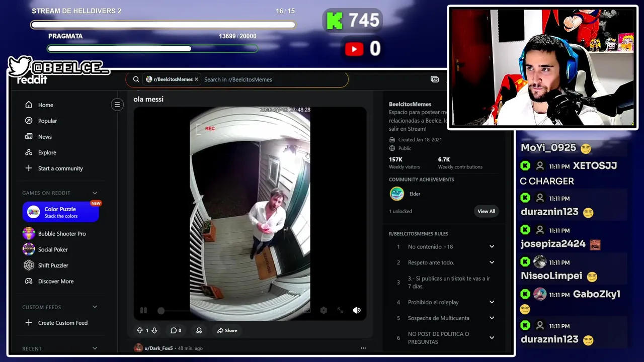Mute the video volume
The height and width of the screenshot is (362, 644).
click(x=357, y=311)
